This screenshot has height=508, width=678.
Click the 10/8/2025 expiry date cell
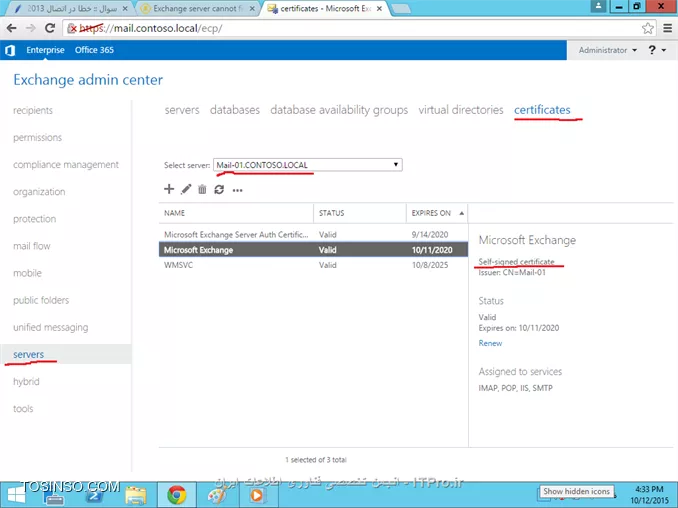tap(430, 265)
